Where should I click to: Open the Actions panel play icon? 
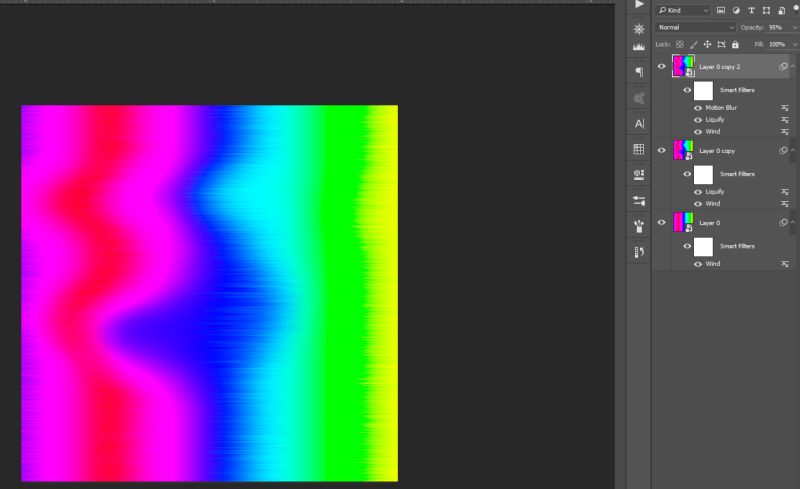point(639,4)
